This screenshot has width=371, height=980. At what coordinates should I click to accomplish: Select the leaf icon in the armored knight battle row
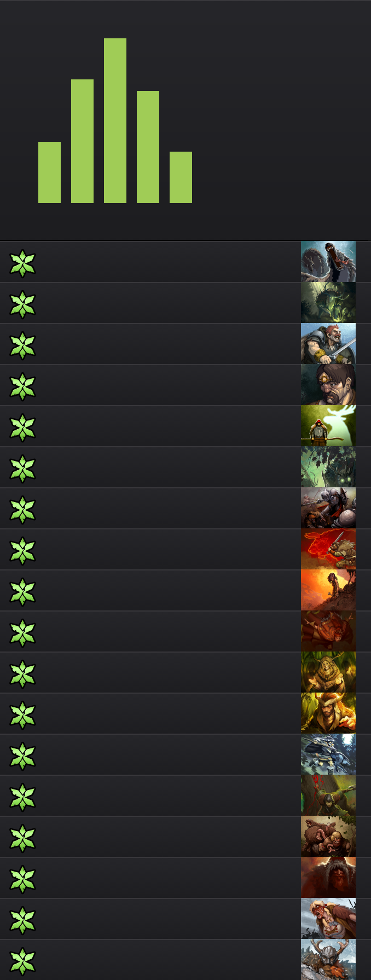tap(22, 510)
